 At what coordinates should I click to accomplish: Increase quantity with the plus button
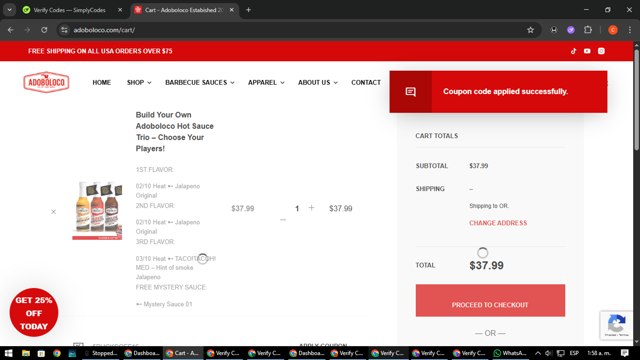(311, 208)
